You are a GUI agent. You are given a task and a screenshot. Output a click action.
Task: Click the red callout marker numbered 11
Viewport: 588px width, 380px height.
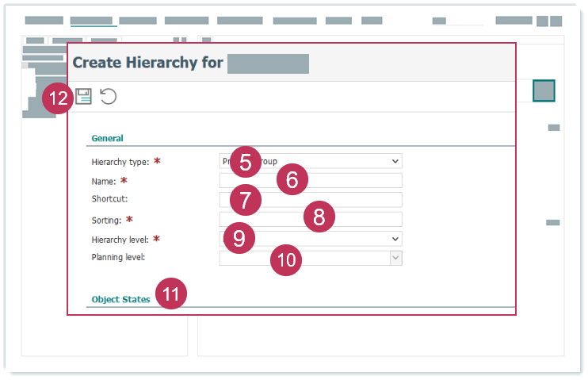pyautogui.click(x=171, y=294)
